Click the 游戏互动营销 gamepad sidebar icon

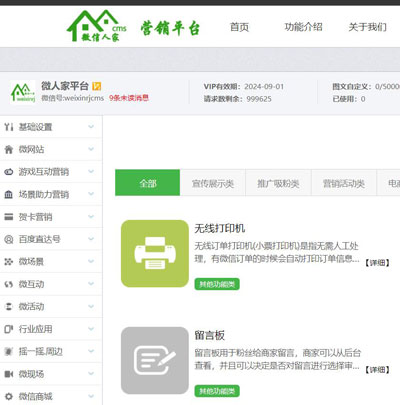(x=9, y=172)
